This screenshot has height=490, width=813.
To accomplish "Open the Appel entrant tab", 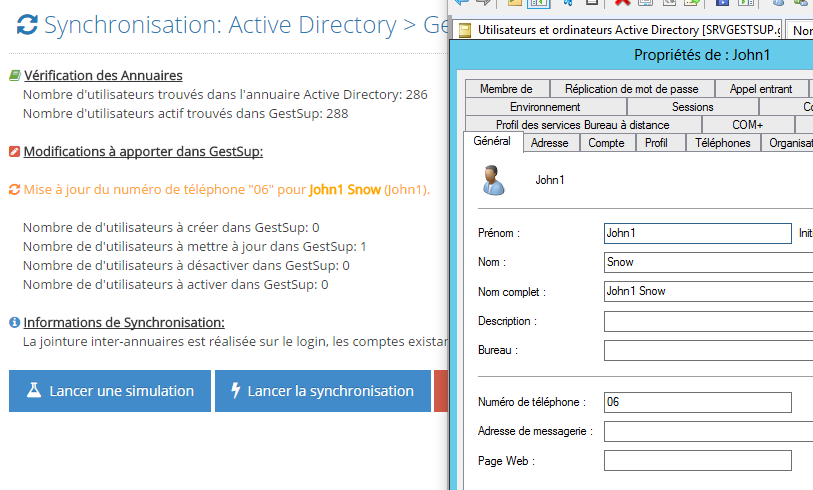I will (x=761, y=89).
